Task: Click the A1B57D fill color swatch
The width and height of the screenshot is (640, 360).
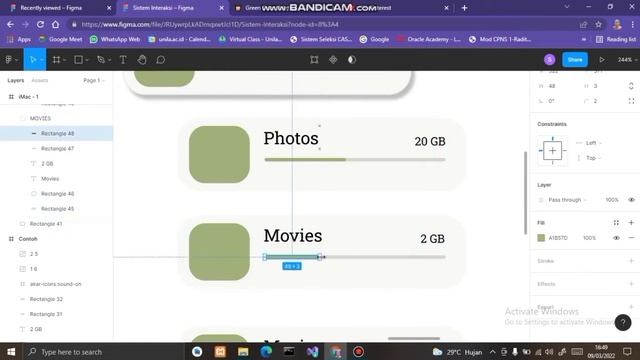Action: point(541,238)
